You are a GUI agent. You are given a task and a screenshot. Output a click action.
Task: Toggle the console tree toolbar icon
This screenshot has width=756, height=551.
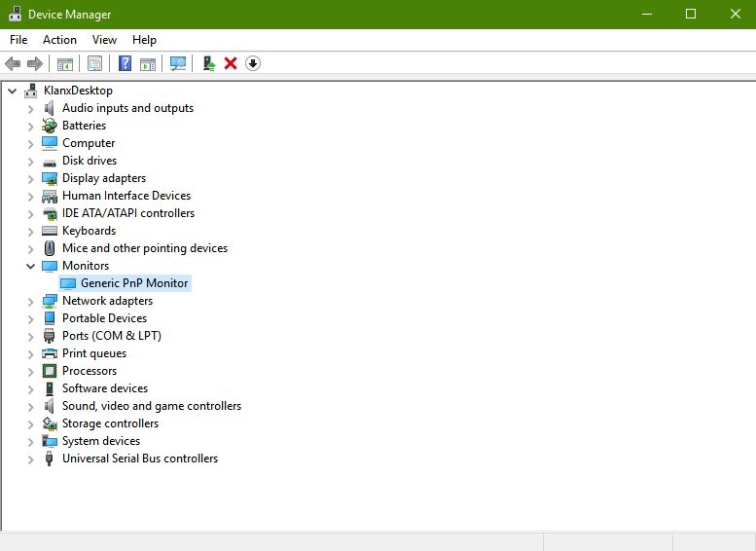65,63
